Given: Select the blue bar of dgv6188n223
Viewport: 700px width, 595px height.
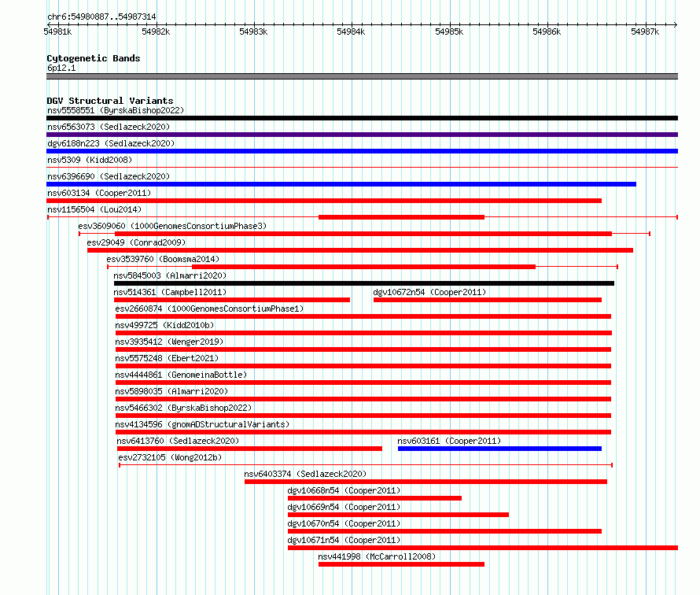Looking at the screenshot, I should click(x=362, y=151).
